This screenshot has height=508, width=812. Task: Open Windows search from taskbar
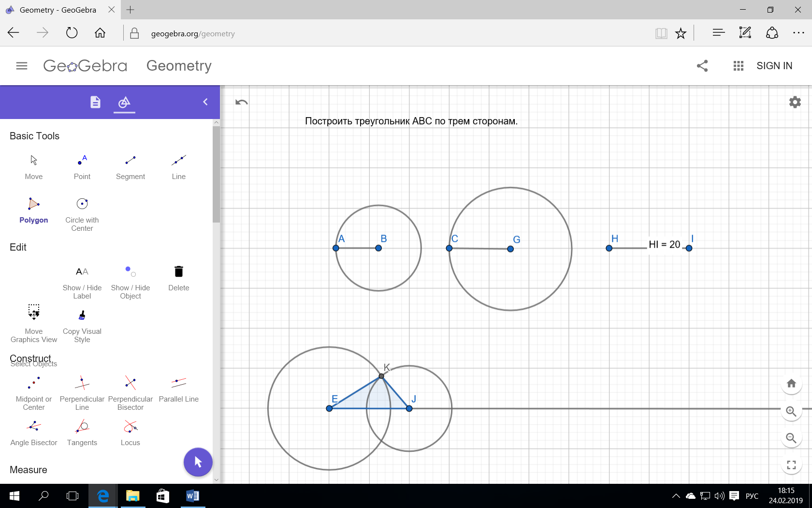point(43,496)
